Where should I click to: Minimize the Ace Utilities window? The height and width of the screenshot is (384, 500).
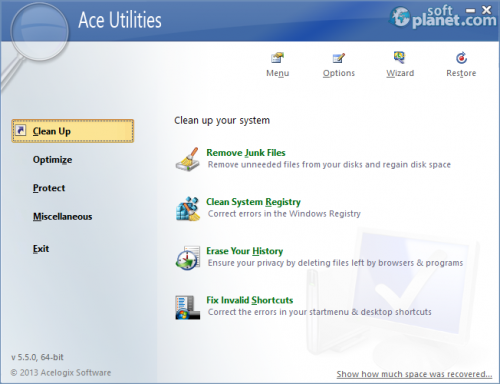470,11
